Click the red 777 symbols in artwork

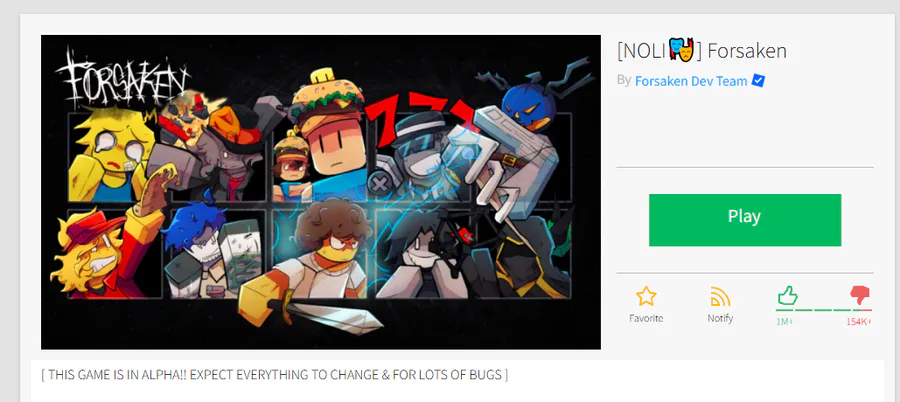click(421, 113)
